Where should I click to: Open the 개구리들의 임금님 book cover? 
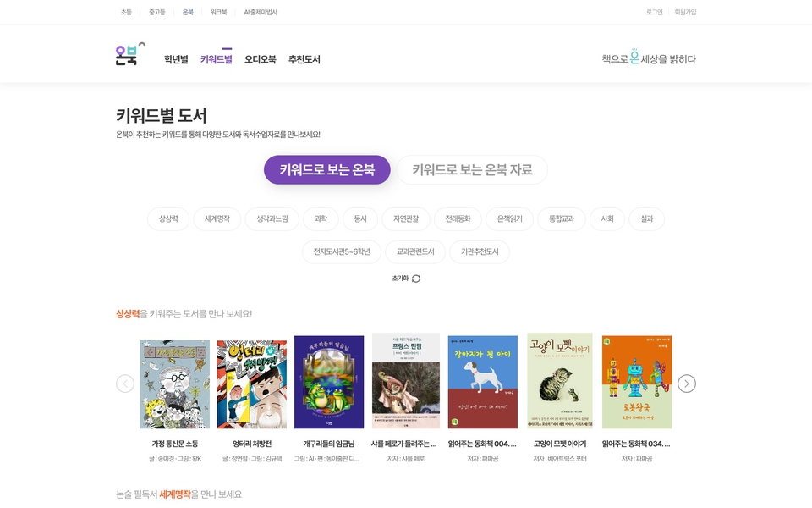click(329, 382)
